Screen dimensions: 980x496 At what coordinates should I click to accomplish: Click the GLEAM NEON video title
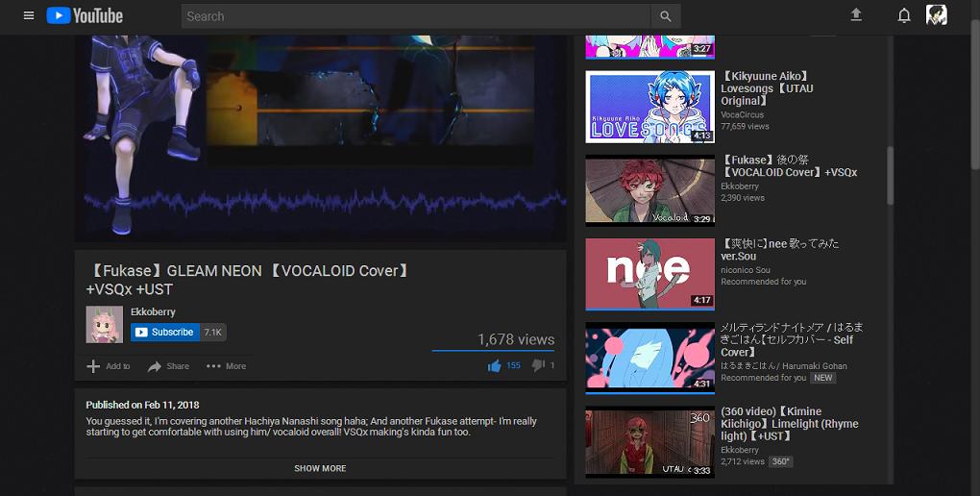(250, 280)
